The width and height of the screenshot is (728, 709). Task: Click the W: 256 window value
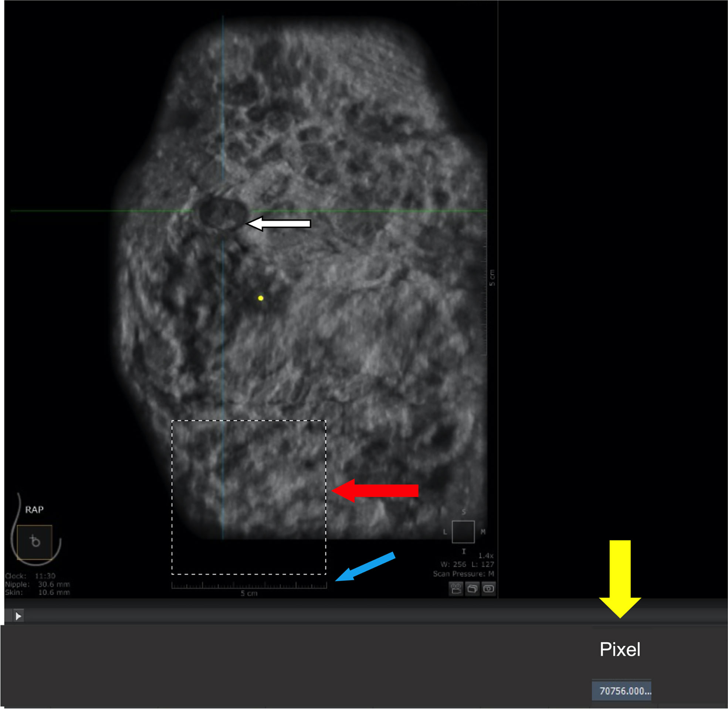[453, 564]
